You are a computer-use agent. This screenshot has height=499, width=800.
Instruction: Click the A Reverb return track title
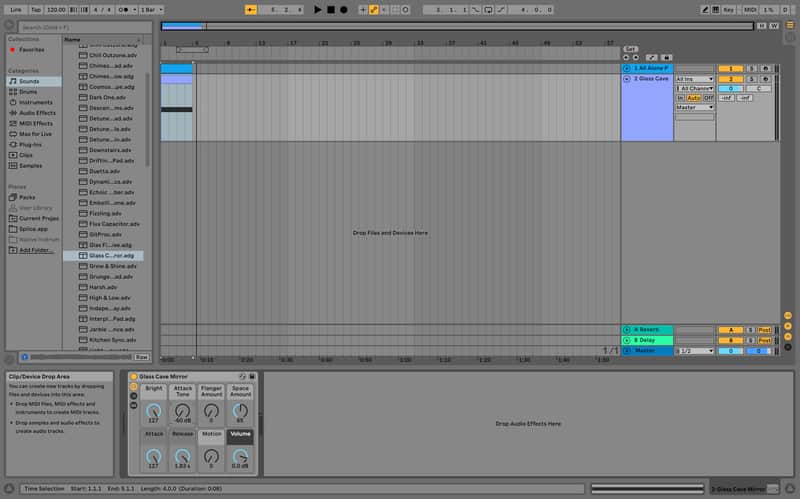click(646, 330)
